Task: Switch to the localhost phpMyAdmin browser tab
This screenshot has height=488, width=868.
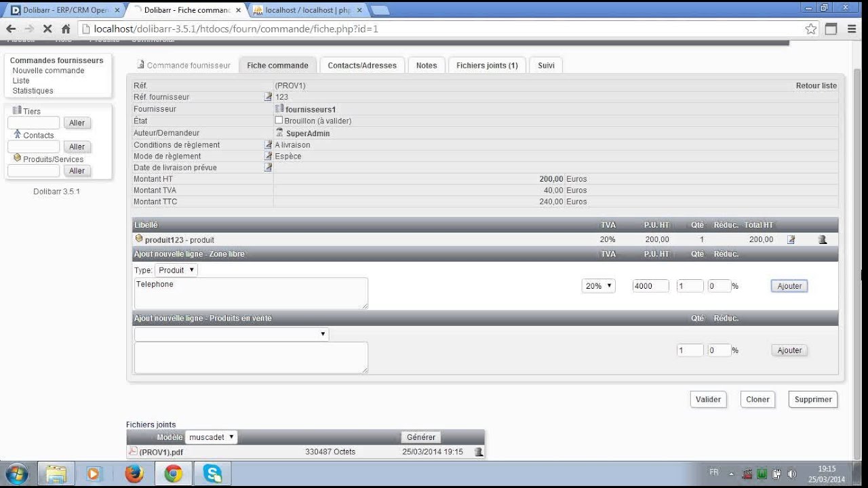Action: [x=309, y=10]
